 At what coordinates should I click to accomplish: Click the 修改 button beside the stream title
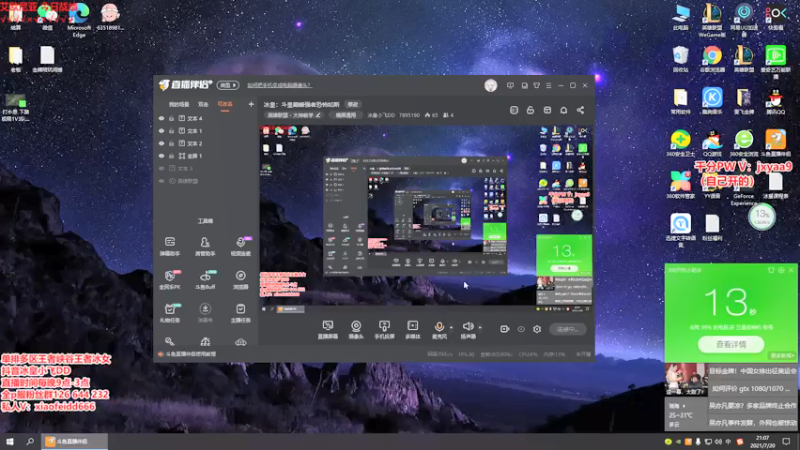[x=353, y=104]
